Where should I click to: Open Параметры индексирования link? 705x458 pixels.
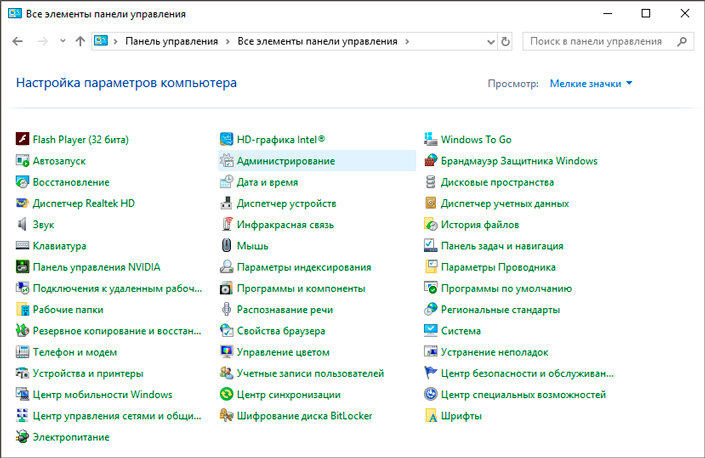click(304, 267)
